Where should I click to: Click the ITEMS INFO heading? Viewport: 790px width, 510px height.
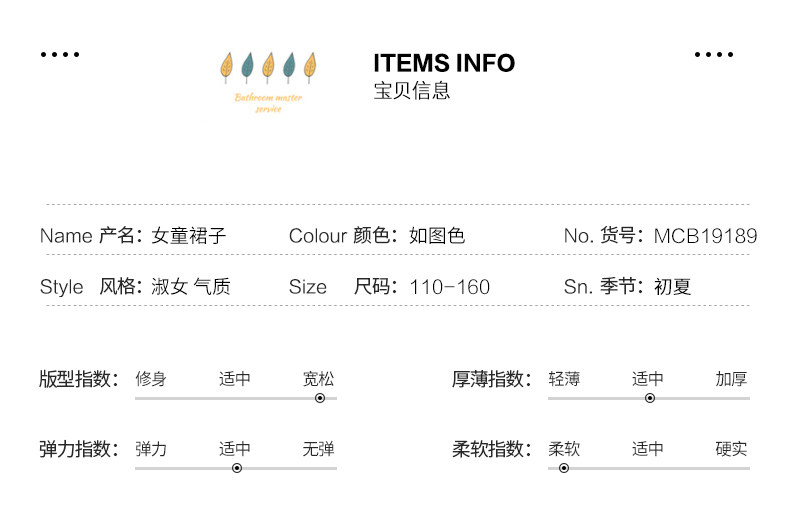[444, 64]
